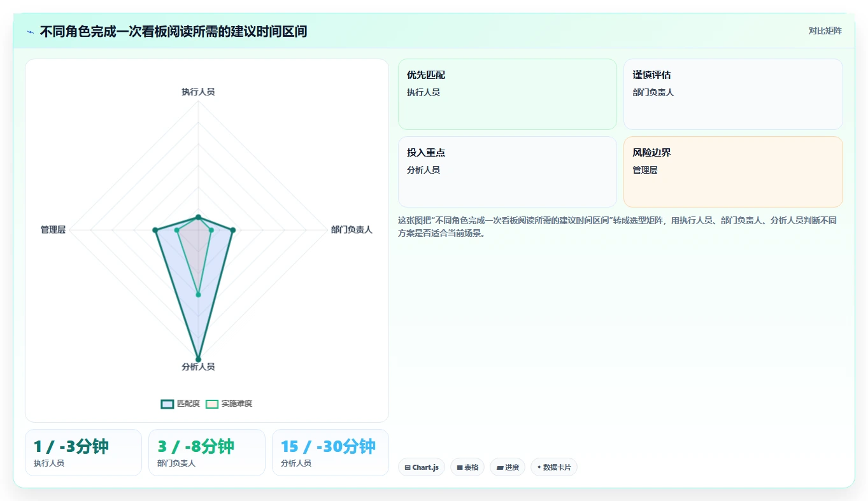Click the 15 / -30分钟 stat card

click(331, 453)
